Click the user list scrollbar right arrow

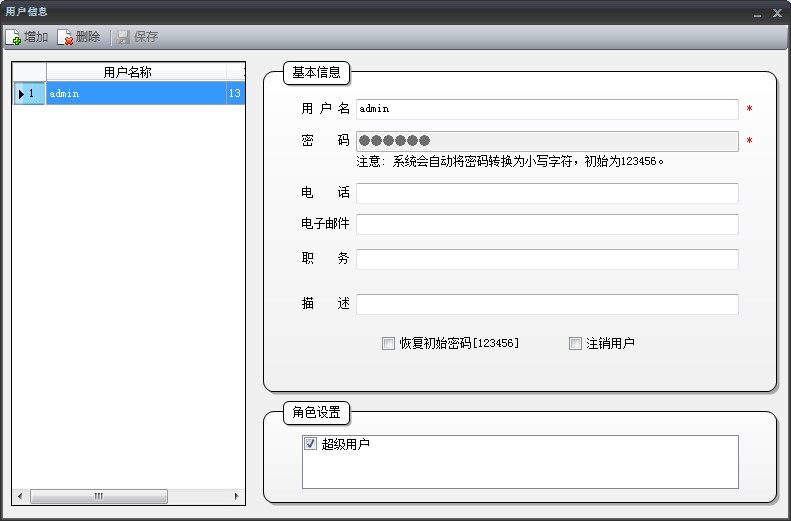tap(237, 496)
